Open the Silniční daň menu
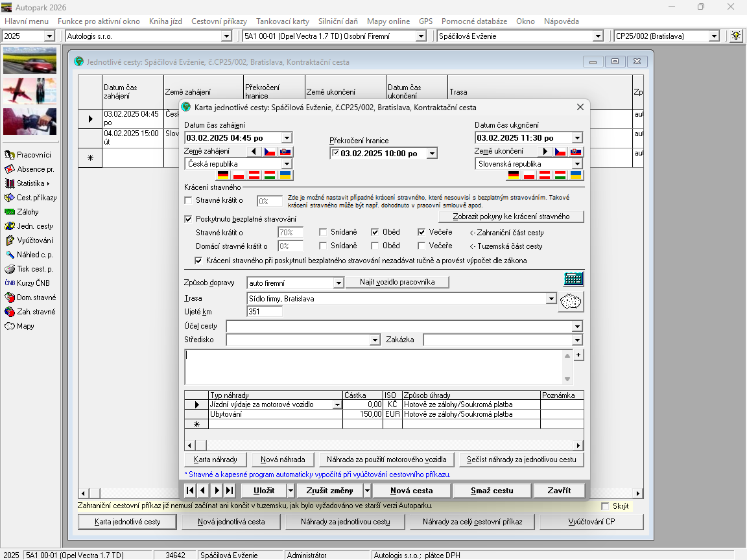Image resolution: width=747 pixels, height=560 pixels. click(x=338, y=21)
